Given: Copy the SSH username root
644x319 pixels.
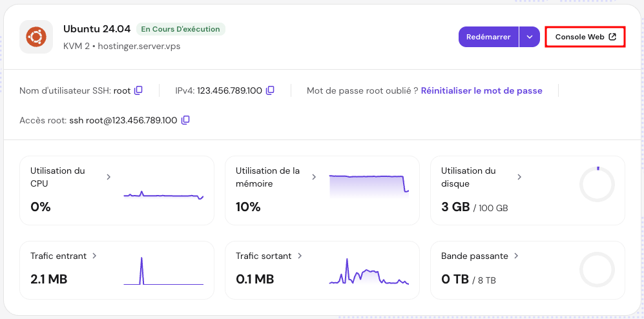Looking at the screenshot, I should 139,90.
